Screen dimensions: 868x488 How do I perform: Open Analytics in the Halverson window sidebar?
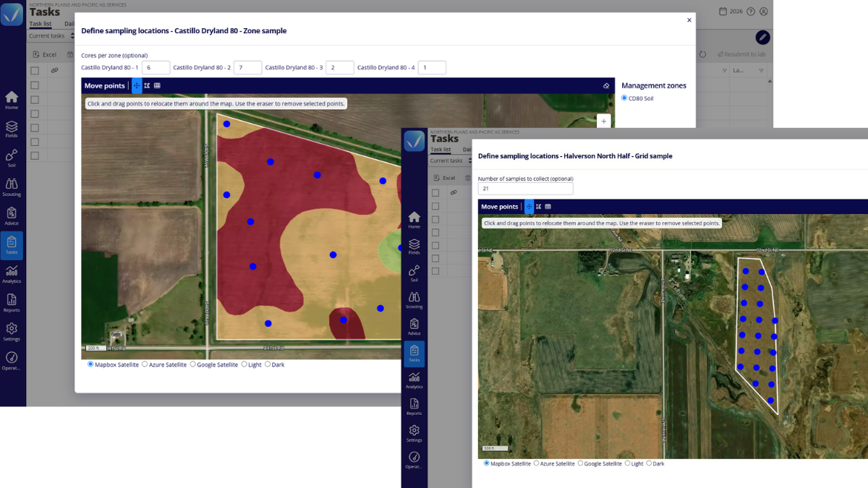coord(414,381)
